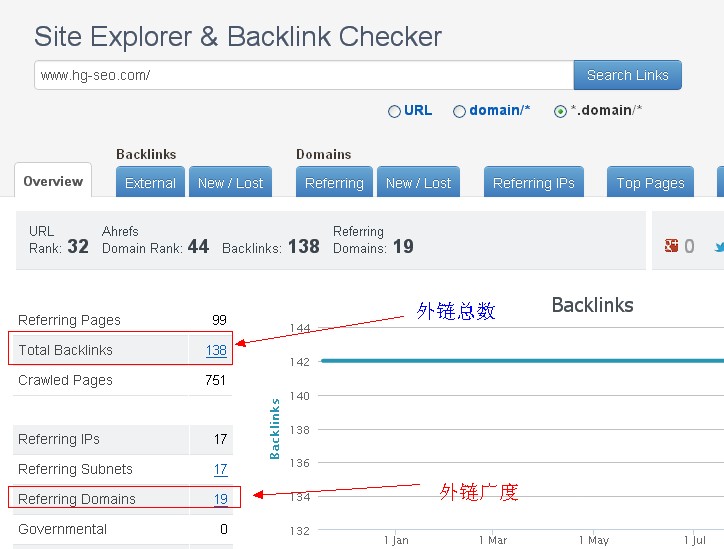Click the Site Explorer & Backlink Checker heading
Screen dimensions: 724x549
(238, 37)
